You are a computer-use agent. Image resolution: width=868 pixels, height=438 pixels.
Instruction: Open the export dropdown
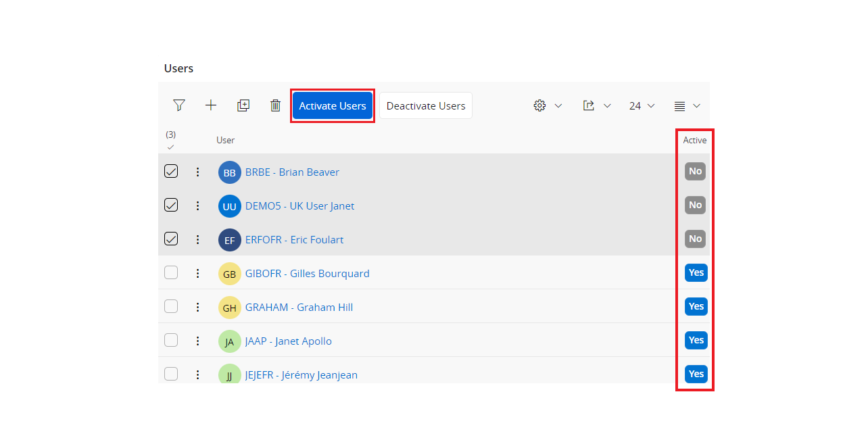coord(596,105)
